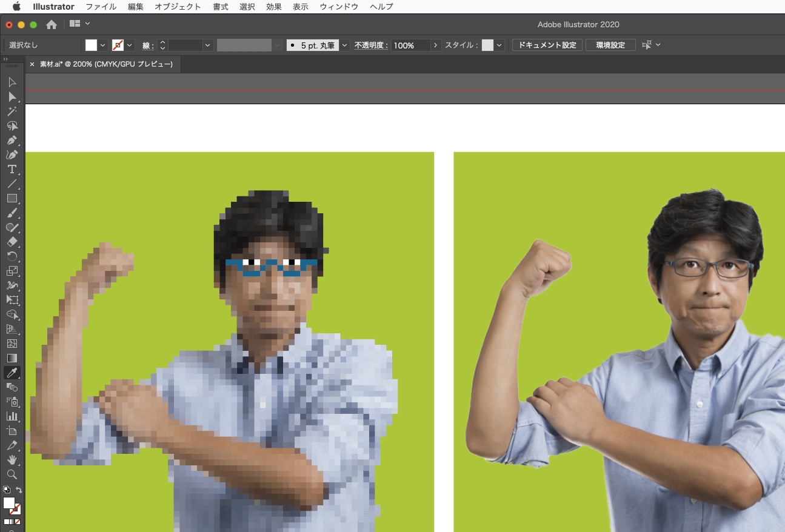Viewport: 785px width, 532px height.
Task: Click the fill color swatch in control bar
Action: coord(91,45)
